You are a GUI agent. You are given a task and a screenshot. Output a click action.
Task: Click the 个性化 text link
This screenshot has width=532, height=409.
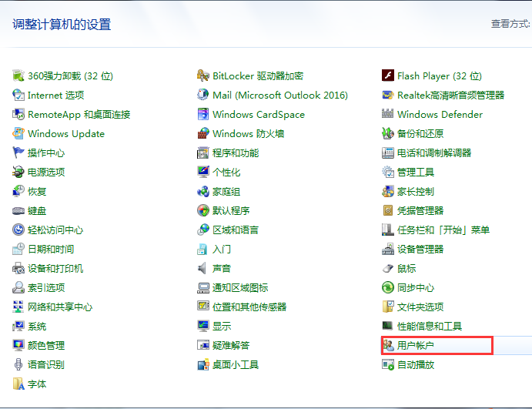coord(226,173)
